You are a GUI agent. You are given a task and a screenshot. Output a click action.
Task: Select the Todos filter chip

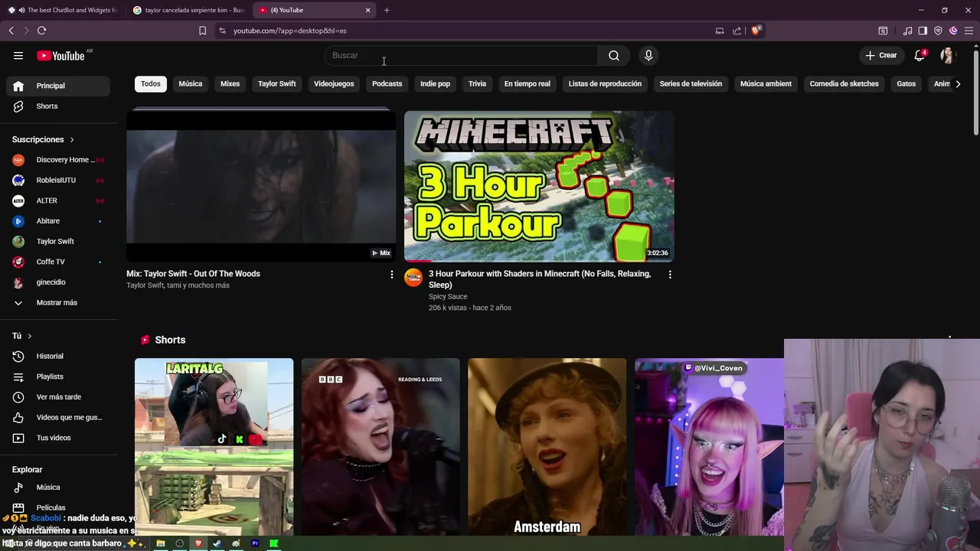click(151, 83)
